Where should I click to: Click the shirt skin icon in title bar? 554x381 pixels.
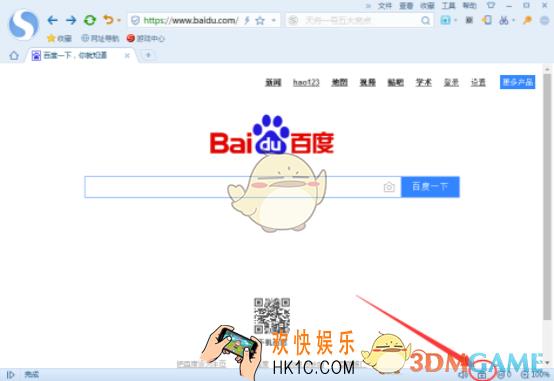[x=491, y=5]
